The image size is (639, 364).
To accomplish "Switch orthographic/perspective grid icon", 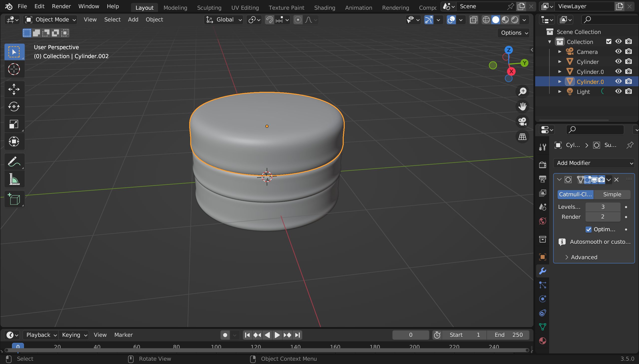I will click(x=522, y=137).
